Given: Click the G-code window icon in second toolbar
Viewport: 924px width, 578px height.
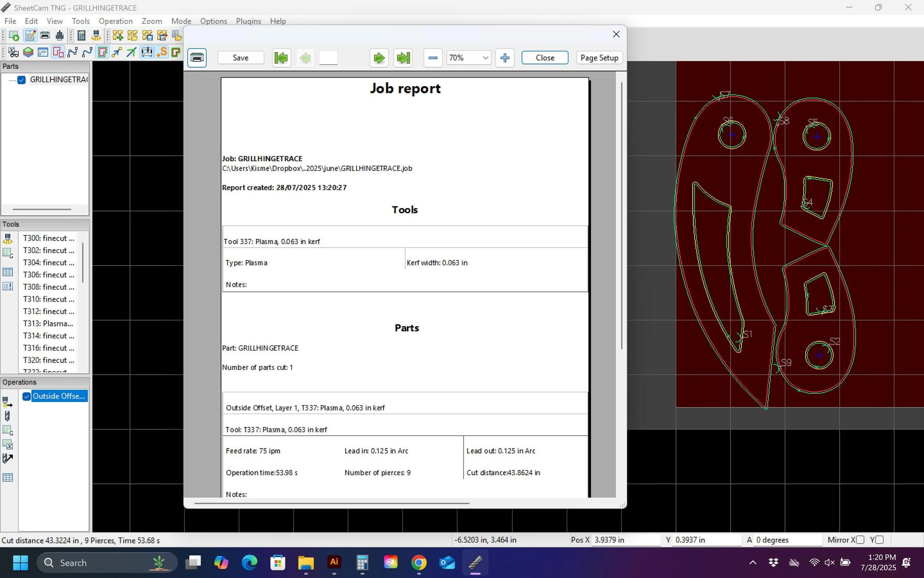Looking at the screenshot, I should (x=43, y=52).
